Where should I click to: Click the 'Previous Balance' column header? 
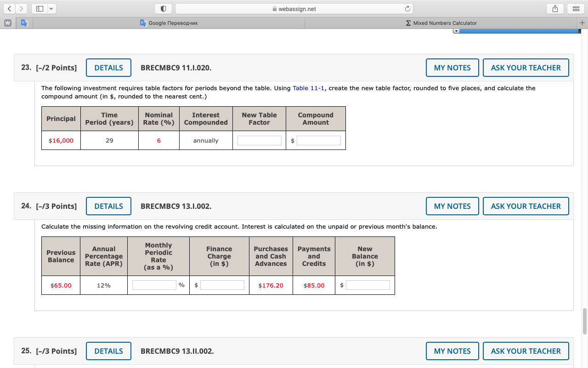coord(61,256)
